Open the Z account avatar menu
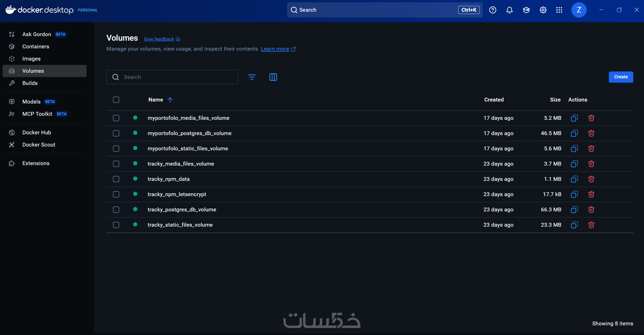The width and height of the screenshot is (644, 335). pos(579,10)
